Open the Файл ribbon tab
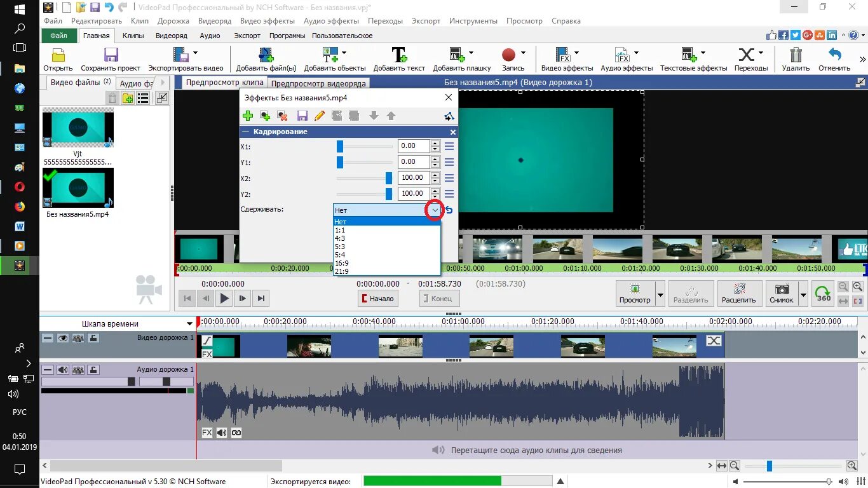 coord(58,36)
